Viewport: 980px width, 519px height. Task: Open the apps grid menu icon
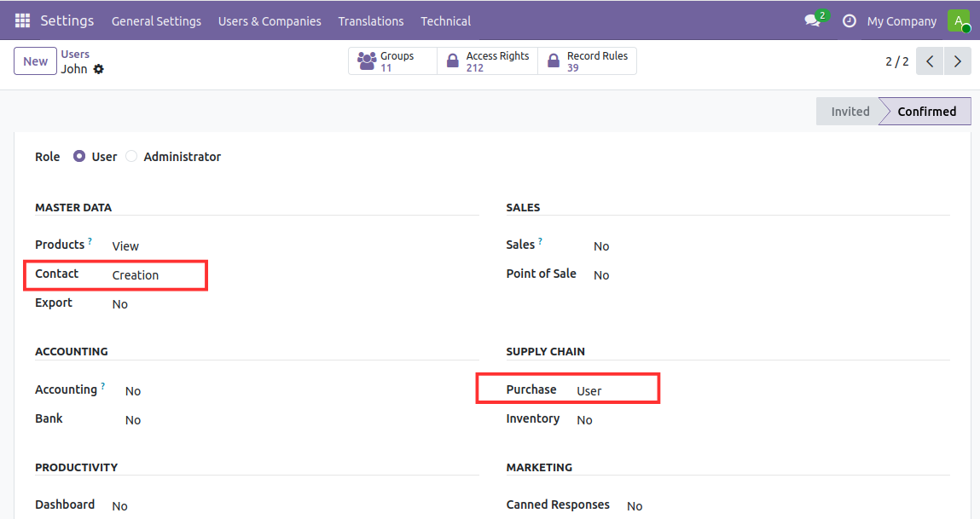[x=22, y=20]
